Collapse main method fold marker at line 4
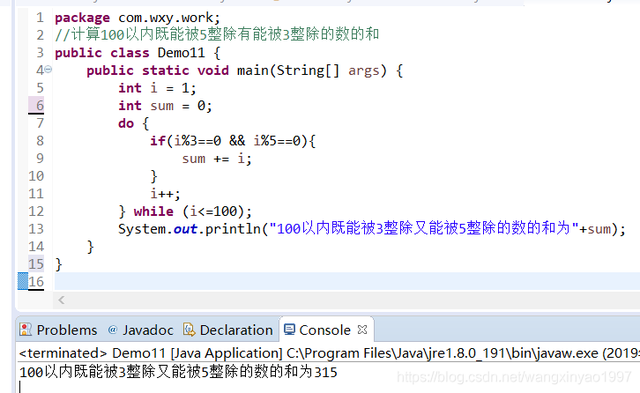The image size is (640, 393). coord(48,69)
